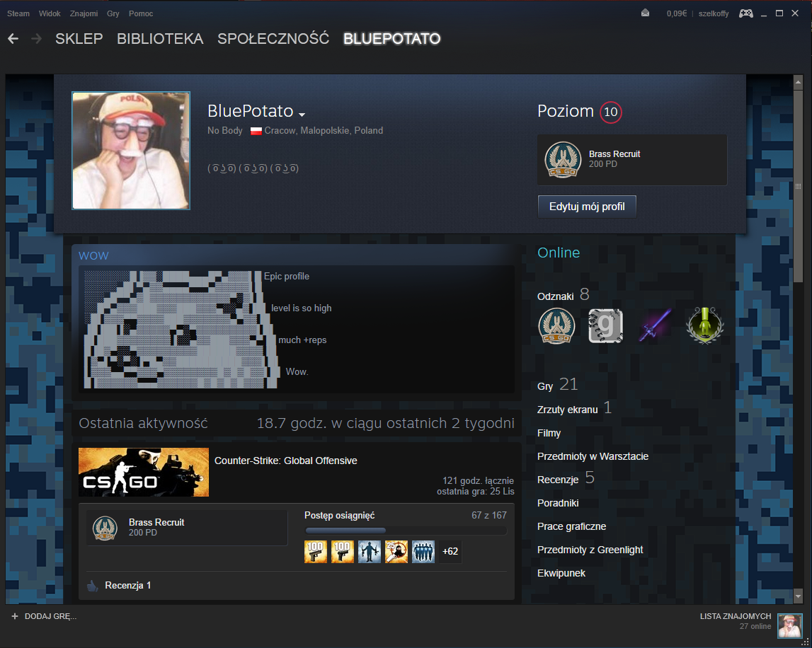812x648 pixels.
Task: Open the purple sword badge icon
Action: coord(655,326)
